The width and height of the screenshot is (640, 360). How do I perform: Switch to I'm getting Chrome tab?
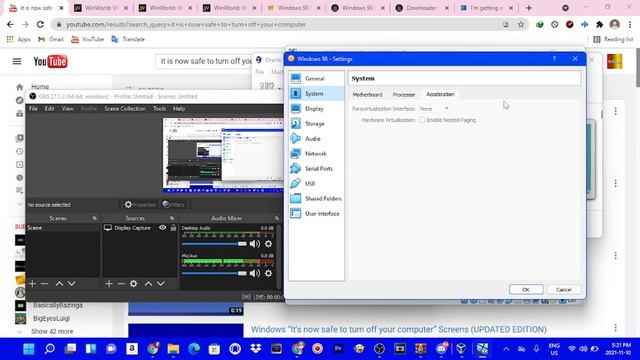486,8
